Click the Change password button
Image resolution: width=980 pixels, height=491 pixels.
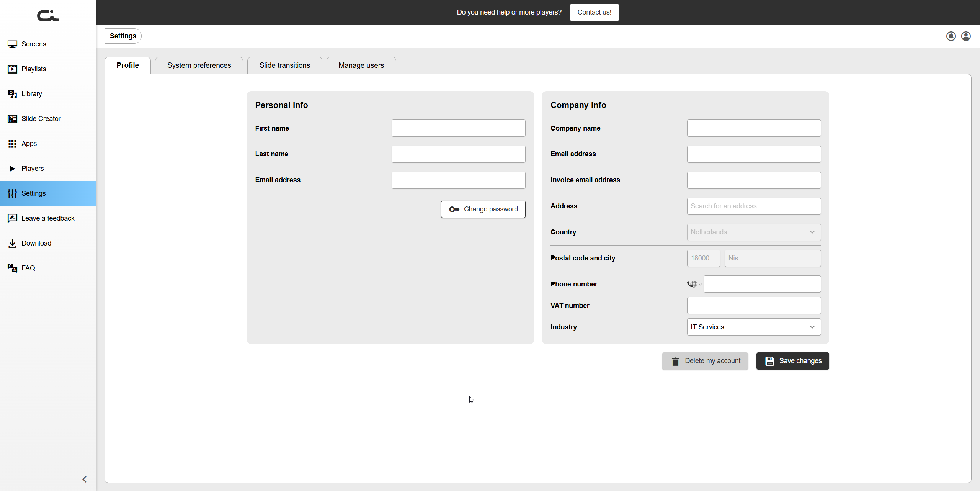click(483, 209)
